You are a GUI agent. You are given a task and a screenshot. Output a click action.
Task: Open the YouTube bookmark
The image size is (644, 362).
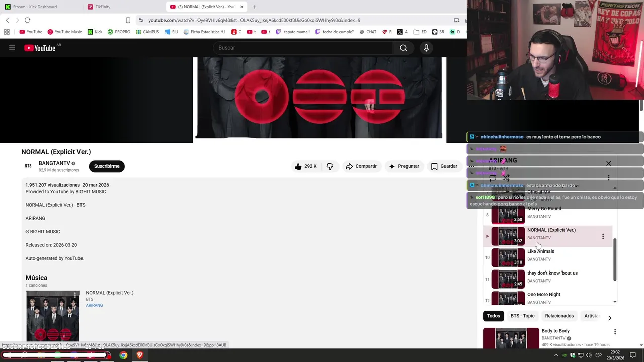31,32
